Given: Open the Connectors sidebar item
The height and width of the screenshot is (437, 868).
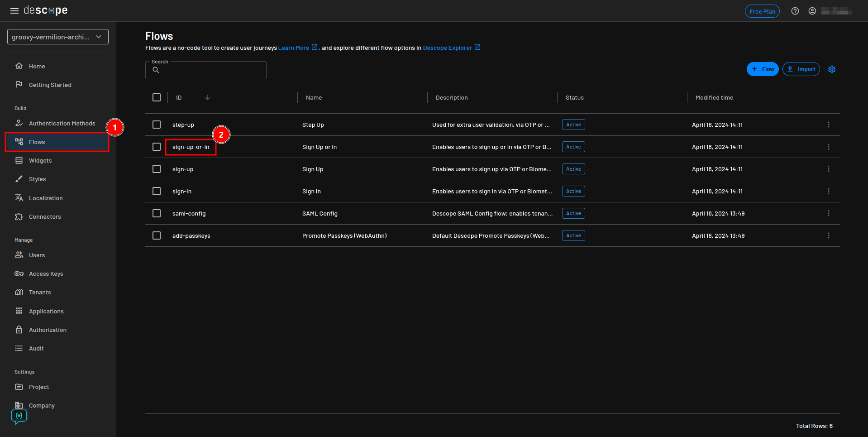Looking at the screenshot, I should click(45, 217).
